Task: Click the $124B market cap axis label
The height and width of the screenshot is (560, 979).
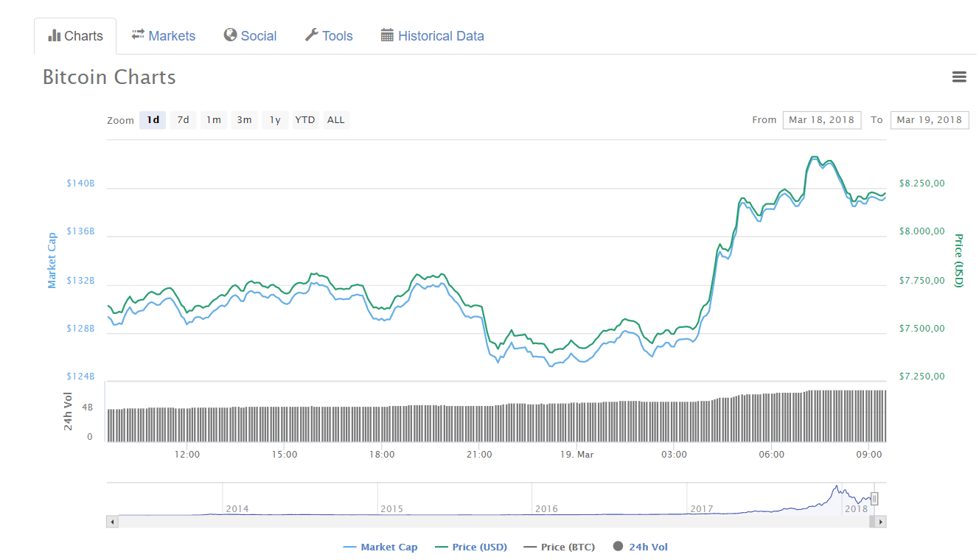Action: coord(81,377)
